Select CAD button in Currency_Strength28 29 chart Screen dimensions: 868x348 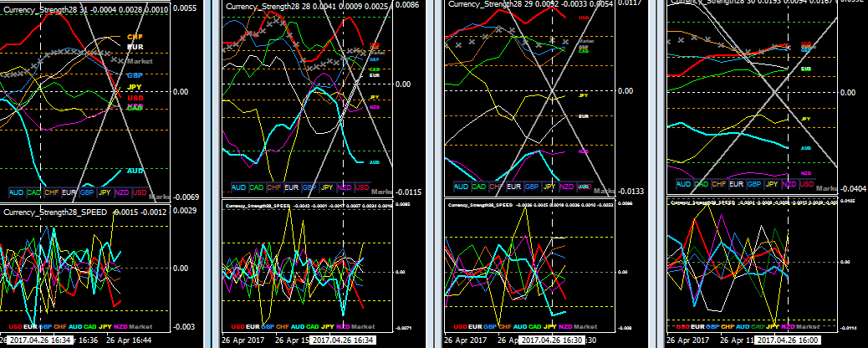[x=479, y=187]
